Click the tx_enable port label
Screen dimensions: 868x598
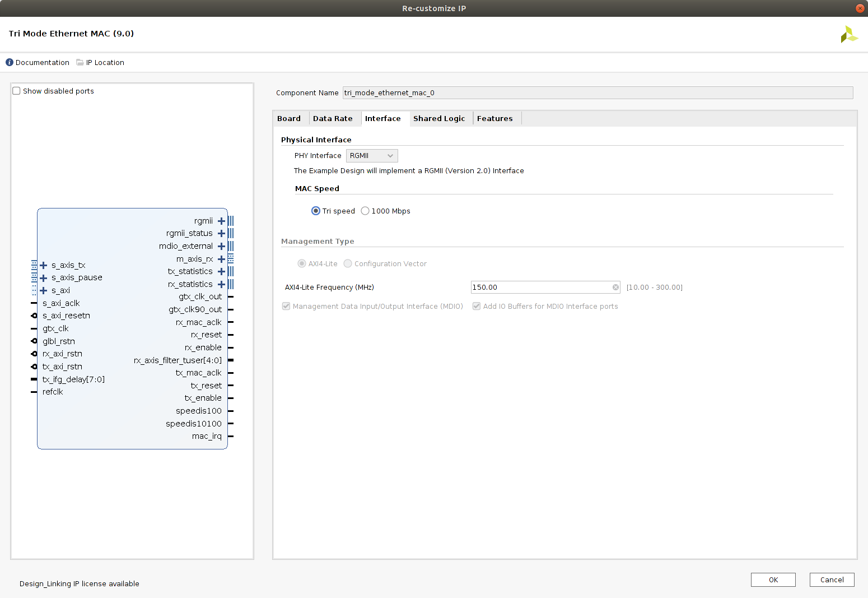coord(203,398)
